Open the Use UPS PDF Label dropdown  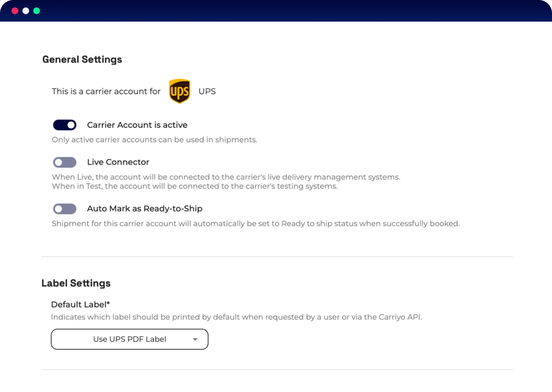point(129,339)
